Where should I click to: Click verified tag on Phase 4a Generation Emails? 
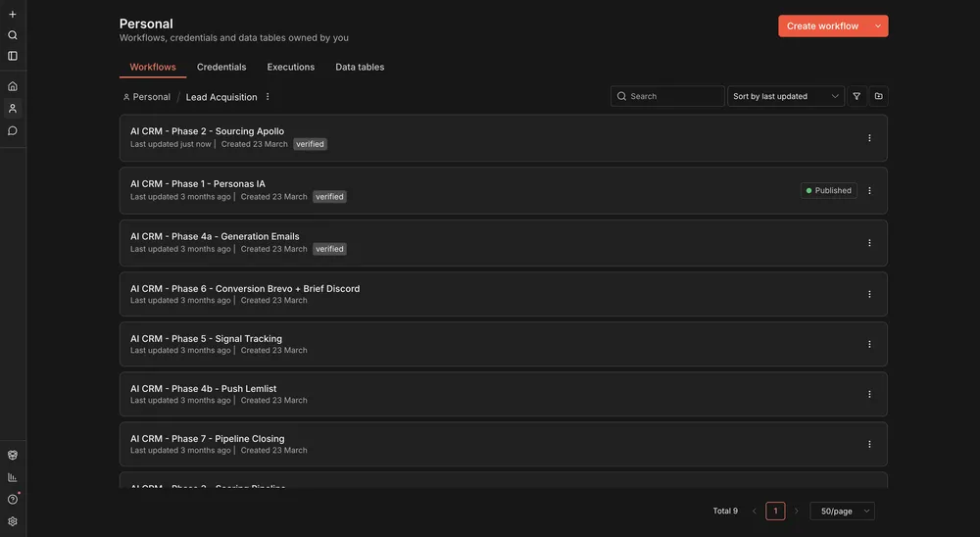(x=329, y=249)
